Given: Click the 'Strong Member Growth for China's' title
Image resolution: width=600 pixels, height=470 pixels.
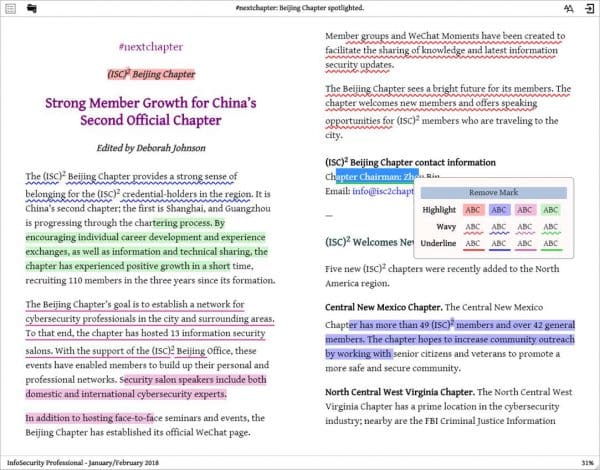Looking at the screenshot, I should pos(151,103).
